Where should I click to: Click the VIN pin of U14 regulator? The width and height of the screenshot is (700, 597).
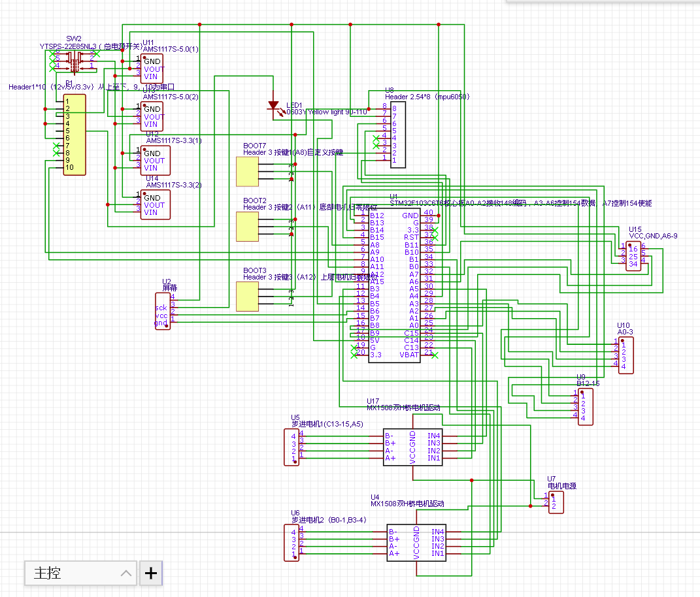[150, 212]
